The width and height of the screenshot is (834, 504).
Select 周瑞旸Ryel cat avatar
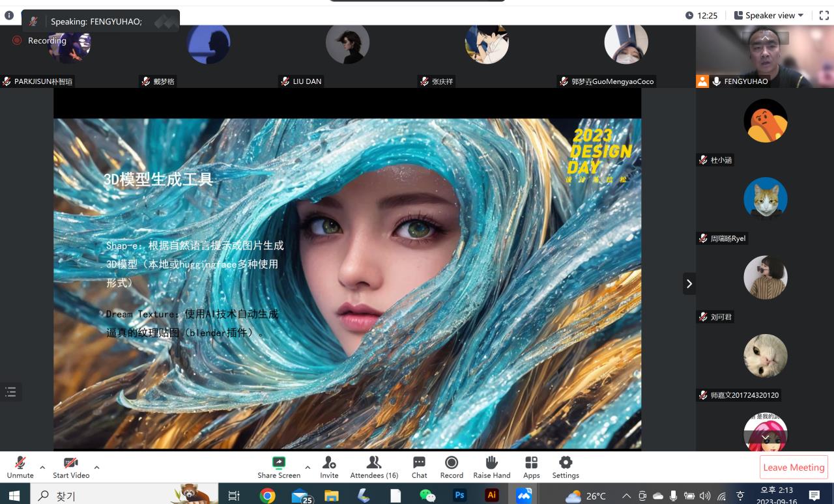766,199
